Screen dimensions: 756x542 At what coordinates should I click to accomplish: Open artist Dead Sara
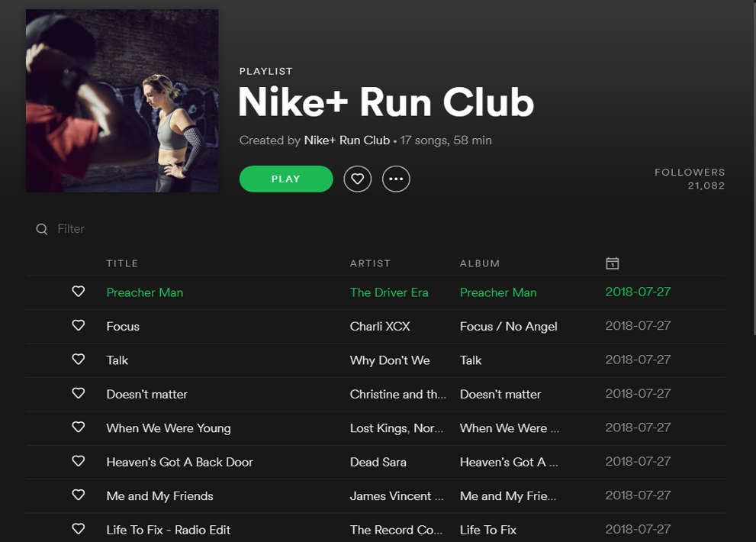378,462
